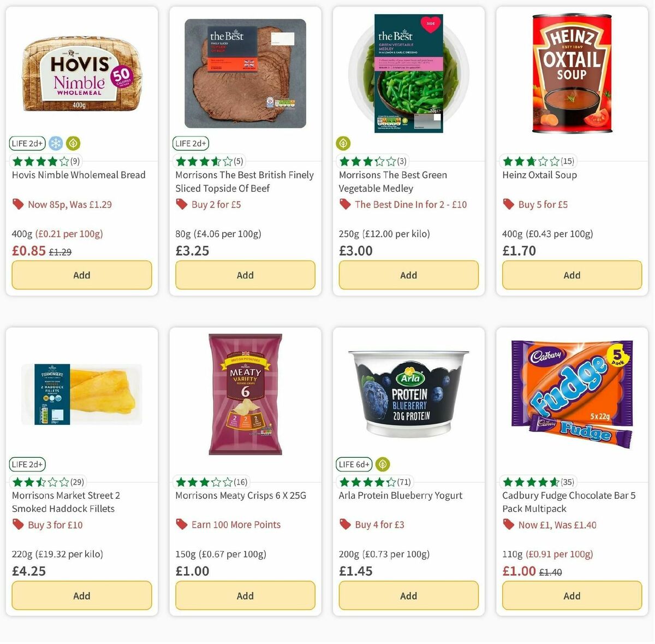
Task: Click the leaf icon on the Green Vegetable Medley card
Action: [x=343, y=143]
